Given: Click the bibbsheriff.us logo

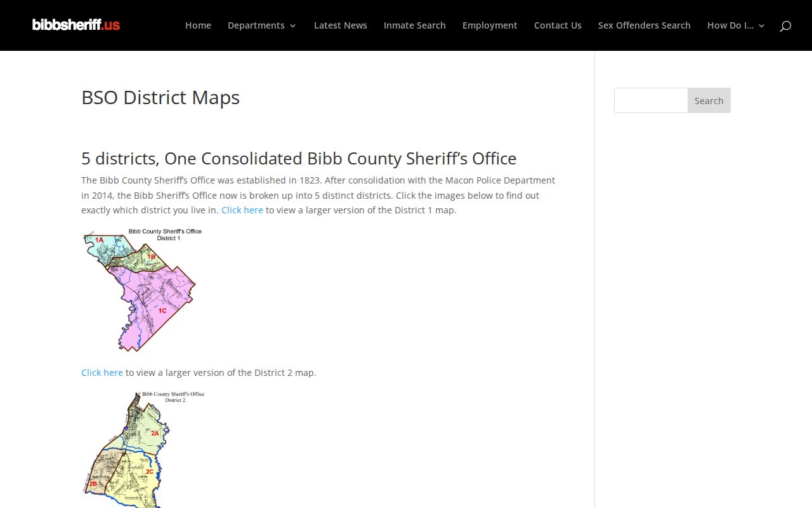Looking at the screenshot, I should (76, 25).
